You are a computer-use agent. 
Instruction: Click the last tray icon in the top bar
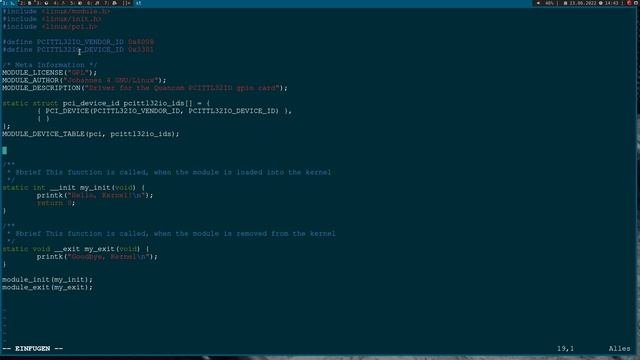pos(636,3)
